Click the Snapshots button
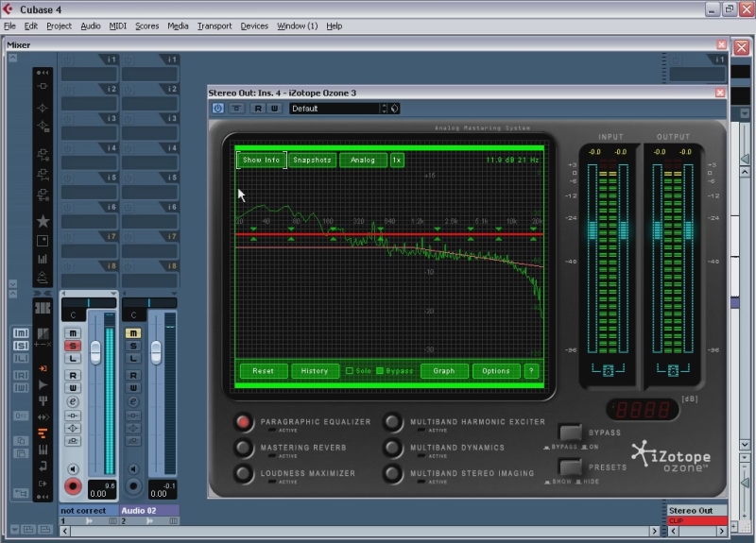 pos(312,161)
